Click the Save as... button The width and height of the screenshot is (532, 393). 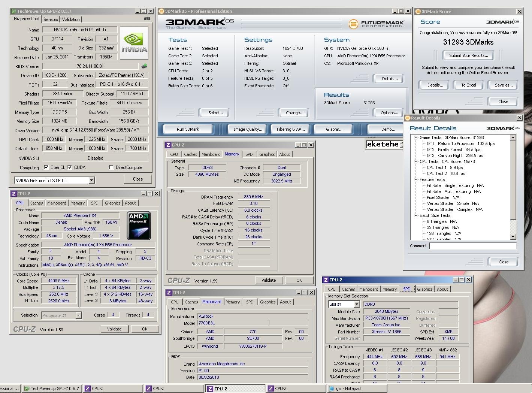(504, 85)
